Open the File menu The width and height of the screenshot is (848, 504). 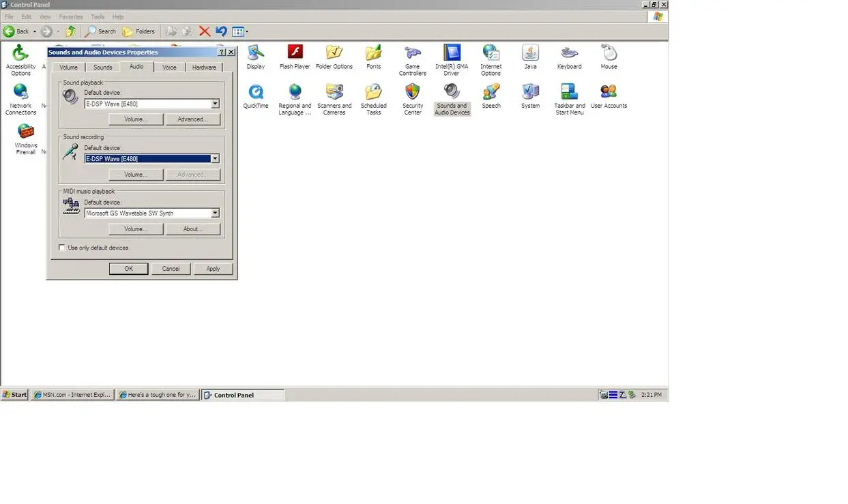click(9, 16)
